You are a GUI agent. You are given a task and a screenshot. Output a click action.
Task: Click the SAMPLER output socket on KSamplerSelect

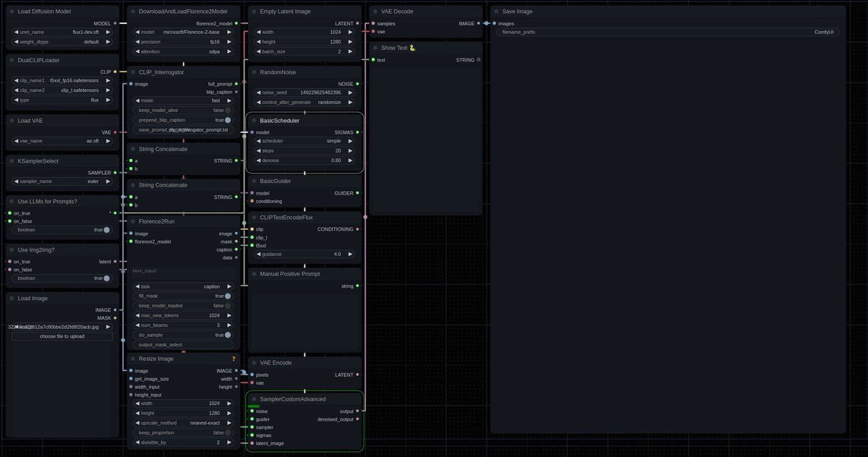pos(115,173)
